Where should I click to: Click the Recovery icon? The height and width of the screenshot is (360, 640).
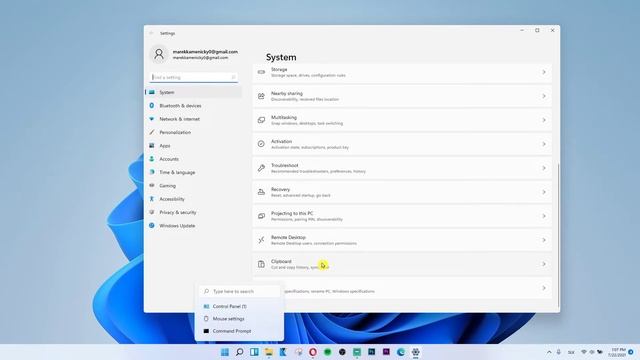(261, 192)
